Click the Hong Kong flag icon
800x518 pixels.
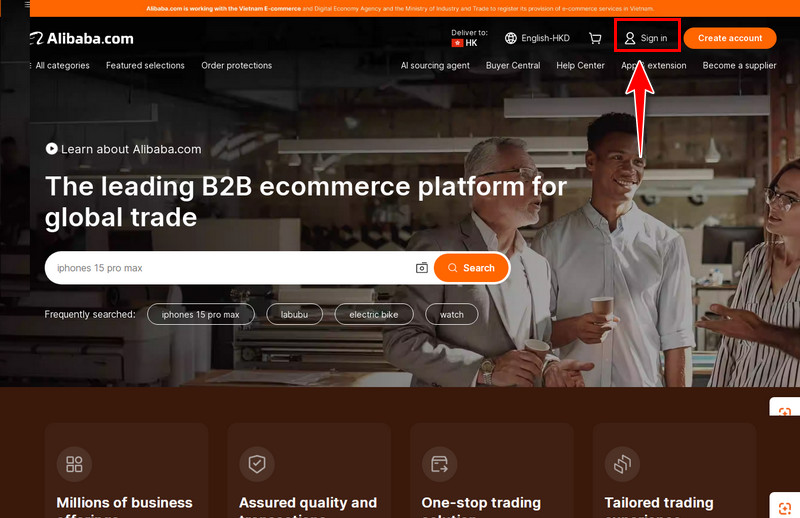(x=457, y=43)
